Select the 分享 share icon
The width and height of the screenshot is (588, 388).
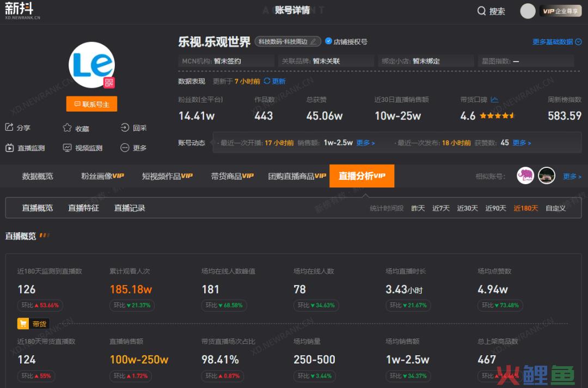point(10,126)
